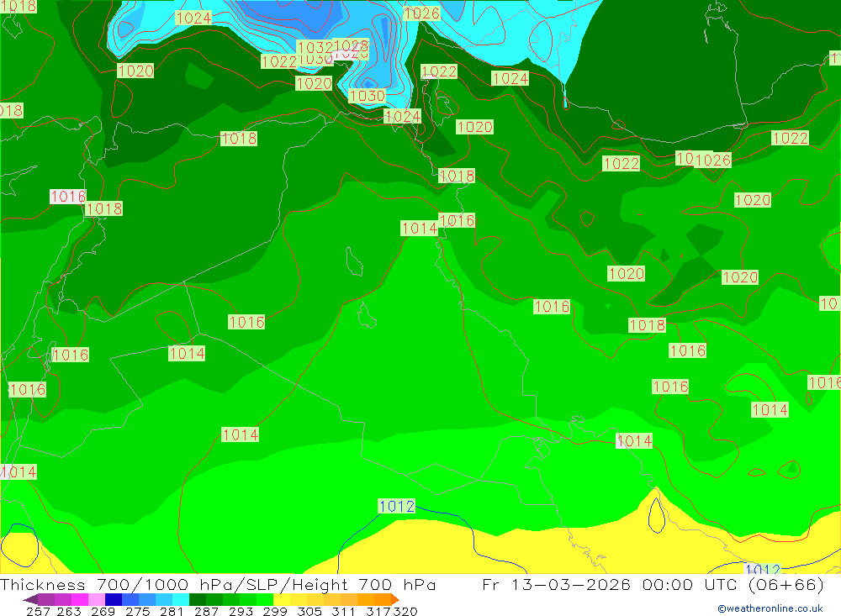841x616 pixels.
Task: Click the '257' legend value
Action: 38,611
